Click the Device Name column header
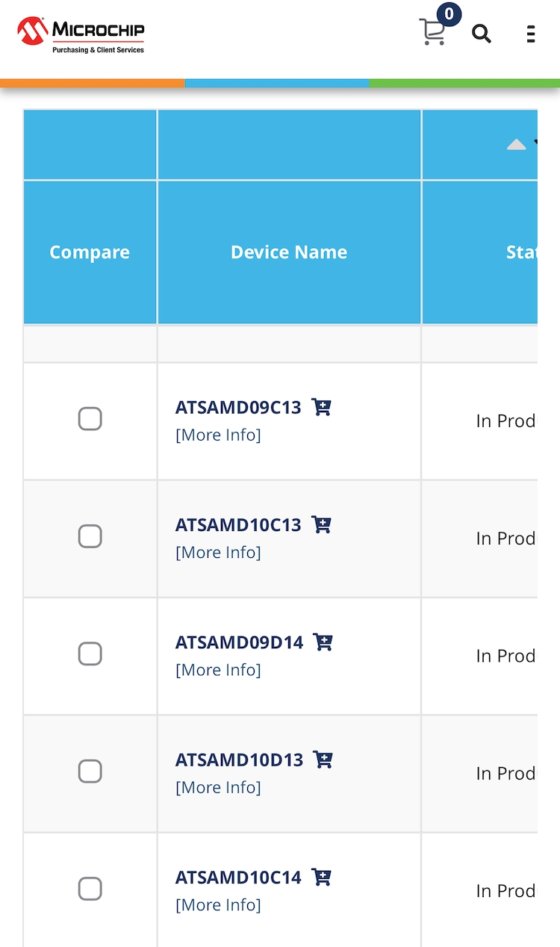560x947 pixels. coord(289,252)
